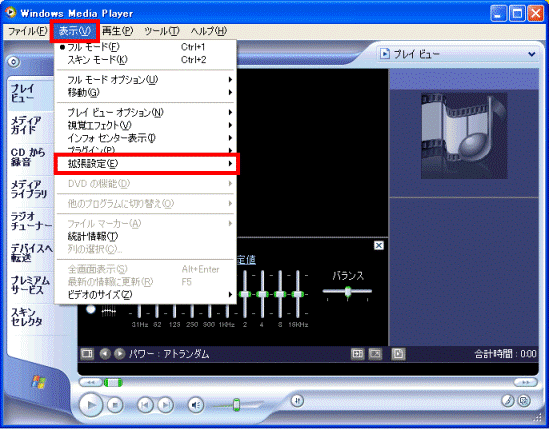Open メディア ライブラリ sidebar tab
The height and width of the screenshot is (430, 549).
point(29,189)
